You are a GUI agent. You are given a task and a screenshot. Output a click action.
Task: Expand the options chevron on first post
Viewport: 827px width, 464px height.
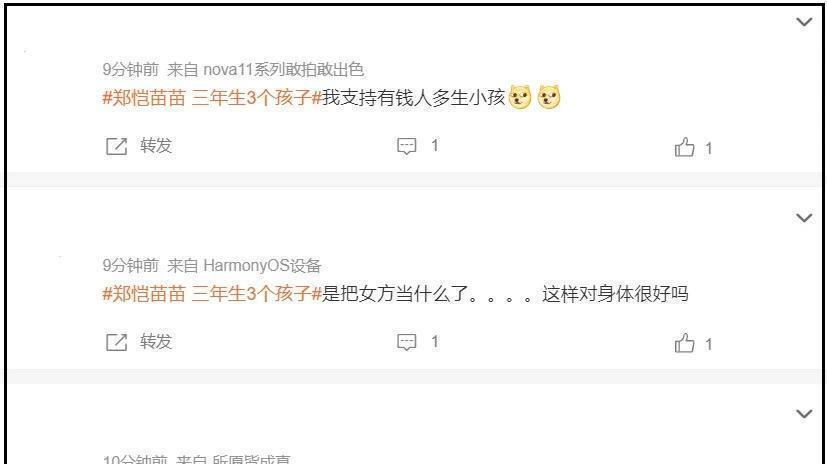pyautogui.click(x=804, y=22)
